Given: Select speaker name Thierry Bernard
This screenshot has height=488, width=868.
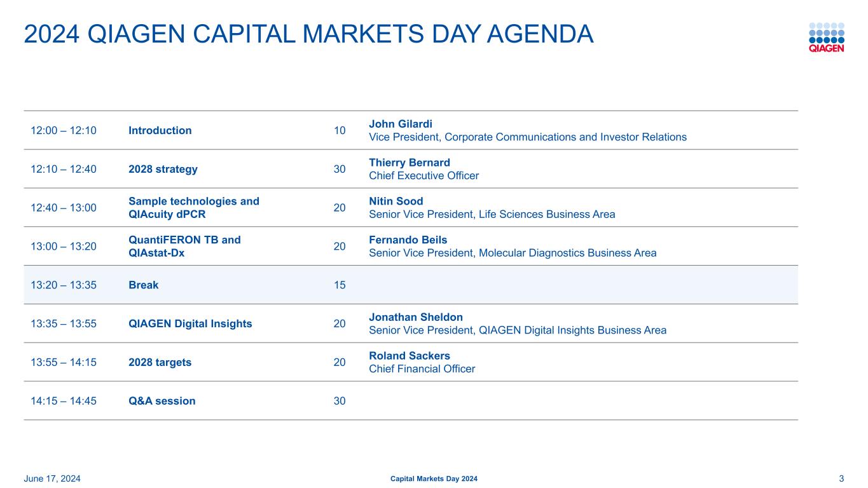Looking at the screenshot, I should 409,163.
